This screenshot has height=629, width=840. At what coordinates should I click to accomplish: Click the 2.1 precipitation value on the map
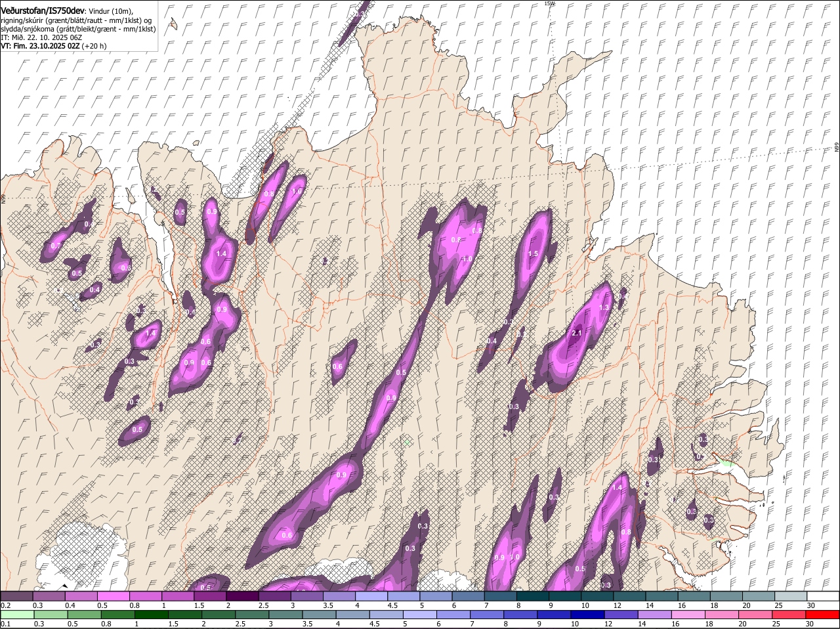click(x=577, y=334)
